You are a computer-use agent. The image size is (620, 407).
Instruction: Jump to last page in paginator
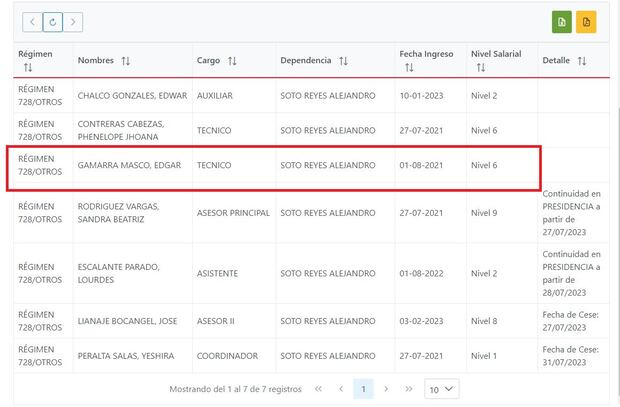pyautogui.click(x=408, y=388)
